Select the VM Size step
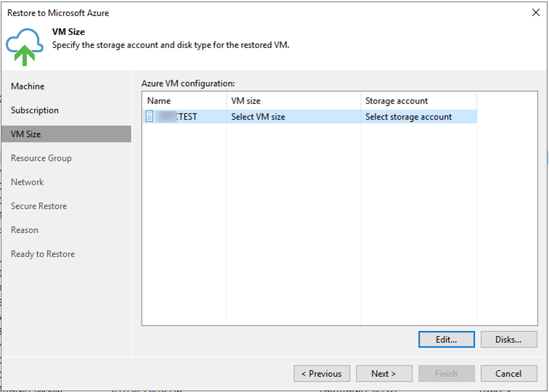This screenshot has width=549, height=392. (26, 134)
